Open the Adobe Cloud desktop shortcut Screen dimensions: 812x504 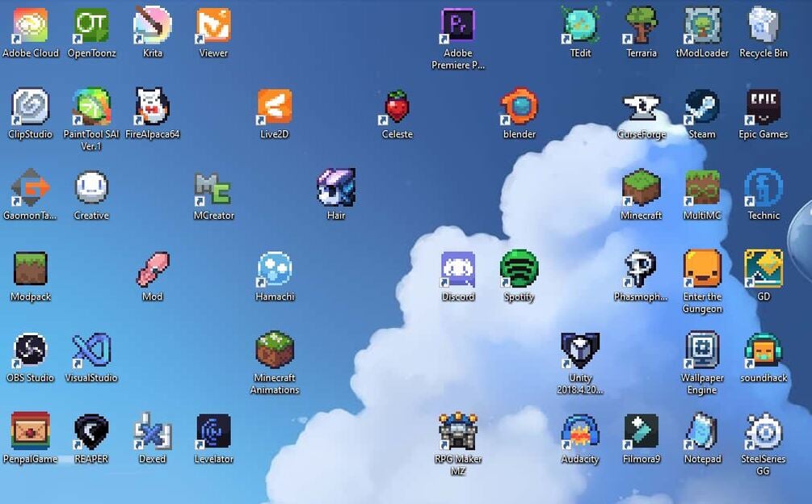click(x=30, y=25)
